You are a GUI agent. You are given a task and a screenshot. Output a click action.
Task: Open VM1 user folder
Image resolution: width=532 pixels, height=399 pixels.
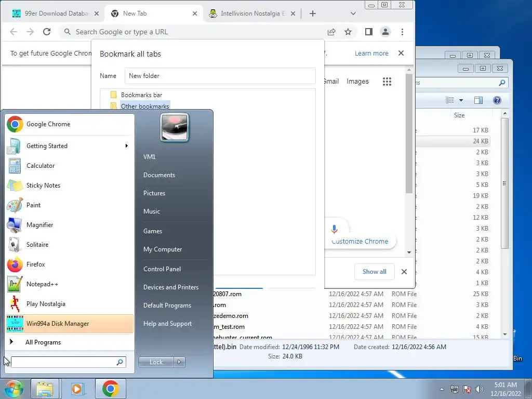pyautogui.click(x=149, y=157)
